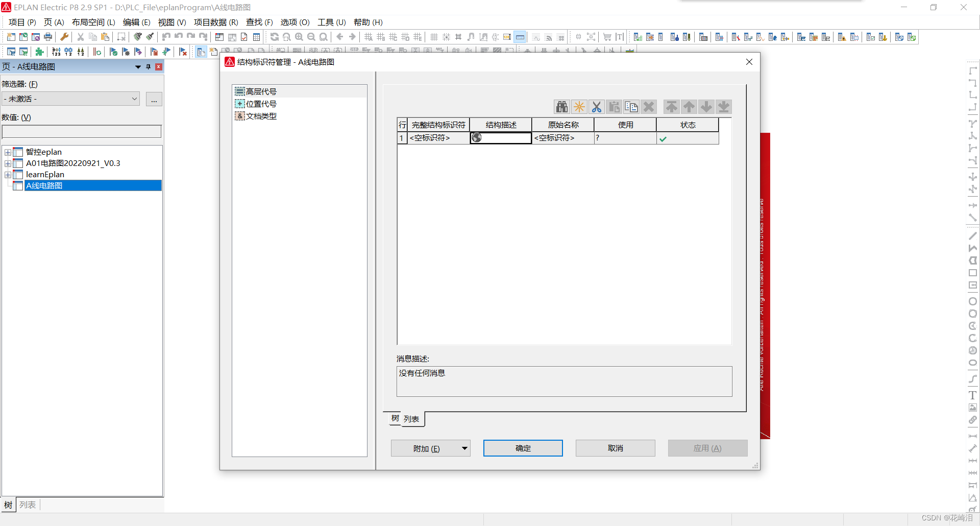Open the 附加 (E) dropdown button

(x=431, y=448)
